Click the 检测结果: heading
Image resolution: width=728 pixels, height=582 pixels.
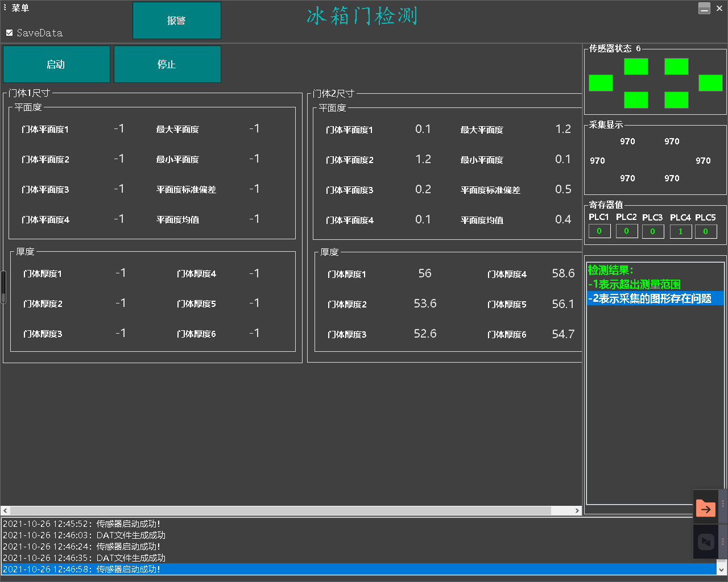click(610, 271)
